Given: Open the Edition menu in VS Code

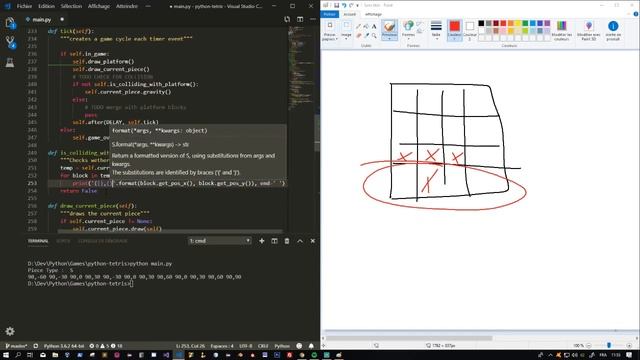Looking at the screenshot, I should coord(46,6).
